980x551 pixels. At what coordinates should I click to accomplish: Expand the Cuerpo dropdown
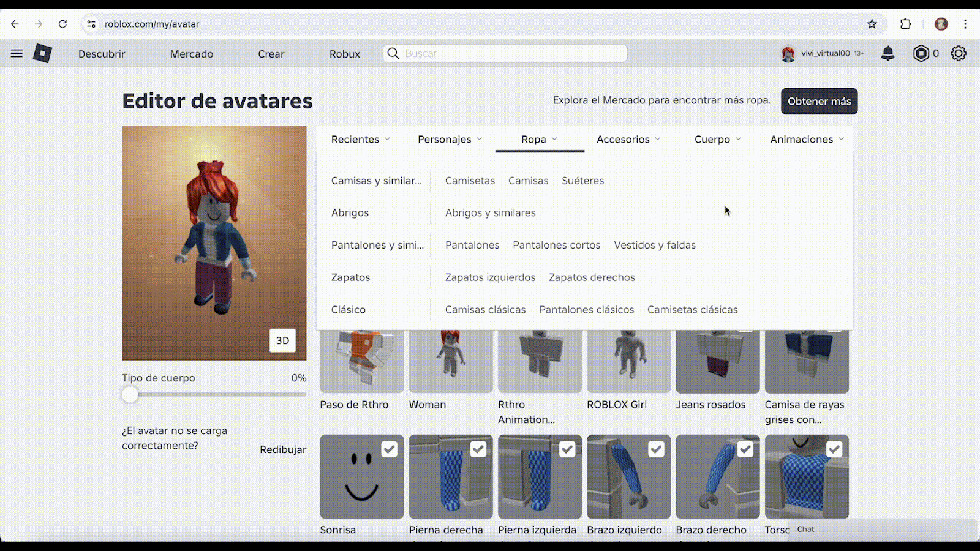coord(718,139)
